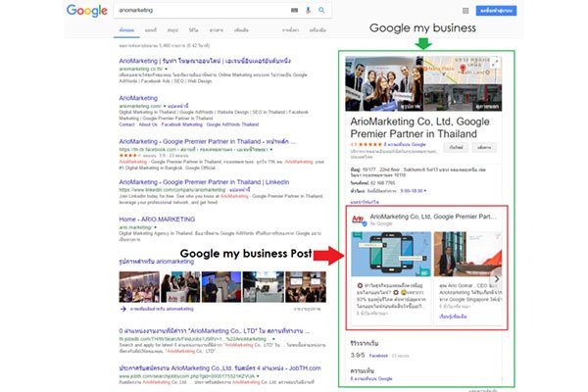Click the Google logo
The height and width of the screenshot is (392, 588).
pos(87,12)
